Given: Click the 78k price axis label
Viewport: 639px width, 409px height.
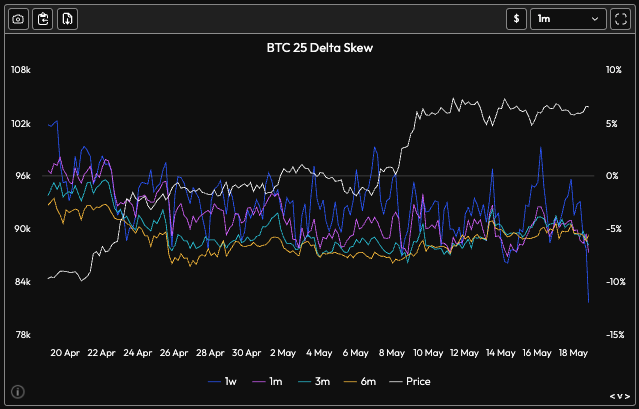Looking at the screenshot, I should [x=21, y=335].
